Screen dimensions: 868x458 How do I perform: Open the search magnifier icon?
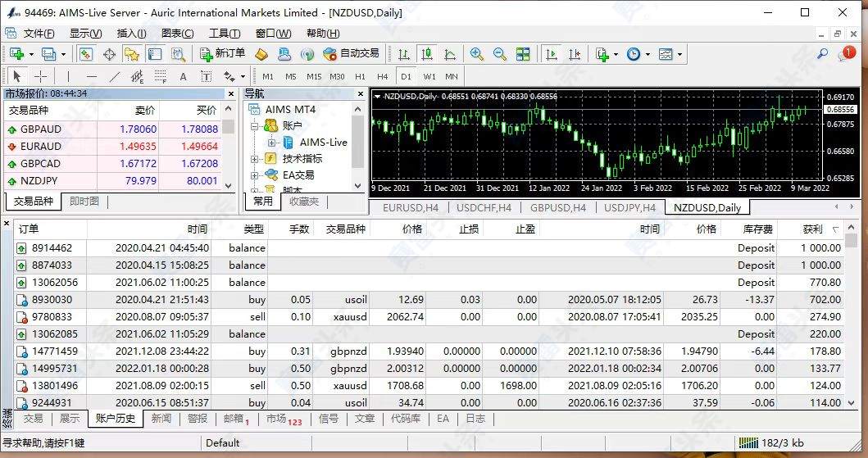[x=823, y=53]
